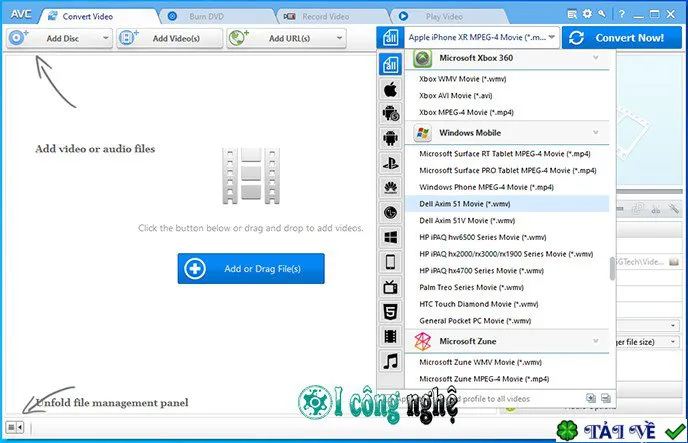This screenshot has width=688, height=443.
Task: Switch to the Burn DVD tab
Action: click(x=206, y=16)
